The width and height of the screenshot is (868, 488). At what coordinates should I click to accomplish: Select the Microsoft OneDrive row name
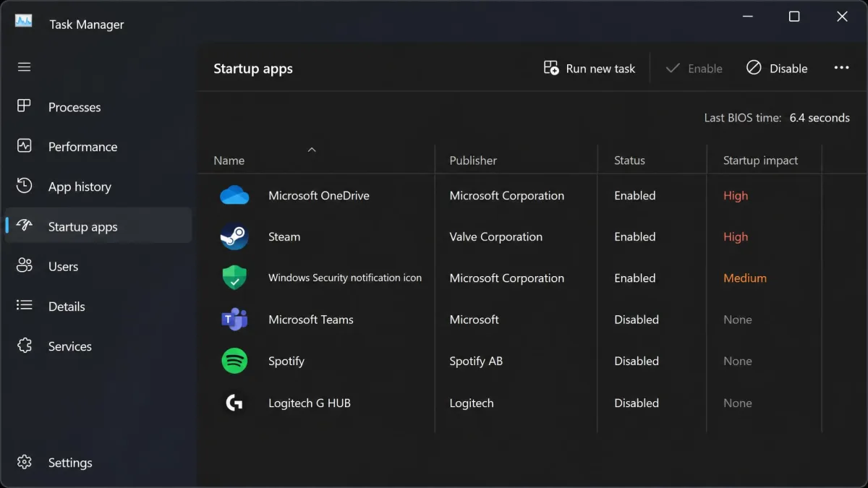click(319, 195)
